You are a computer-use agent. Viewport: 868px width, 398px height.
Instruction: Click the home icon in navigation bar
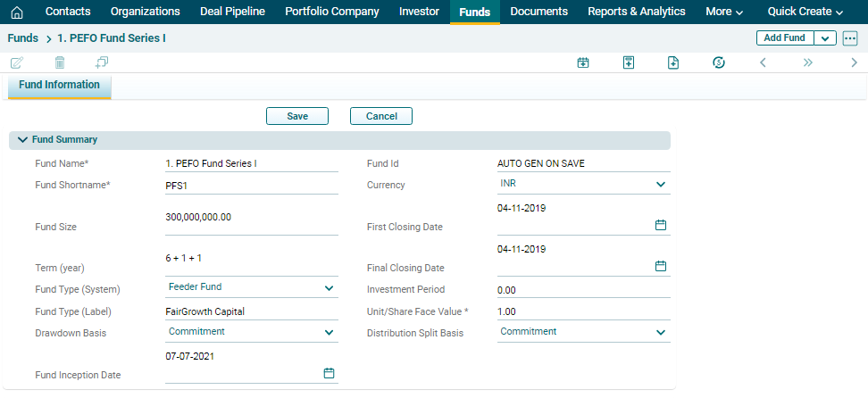pos(16,12)
